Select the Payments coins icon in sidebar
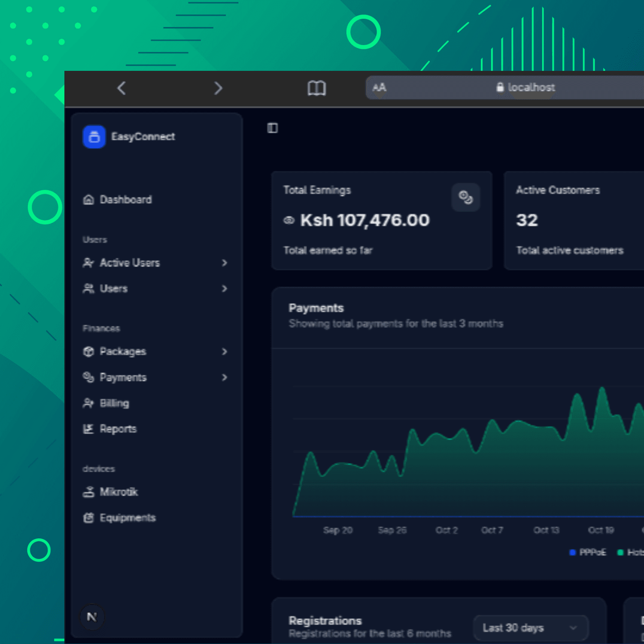 tap(88, 377)
